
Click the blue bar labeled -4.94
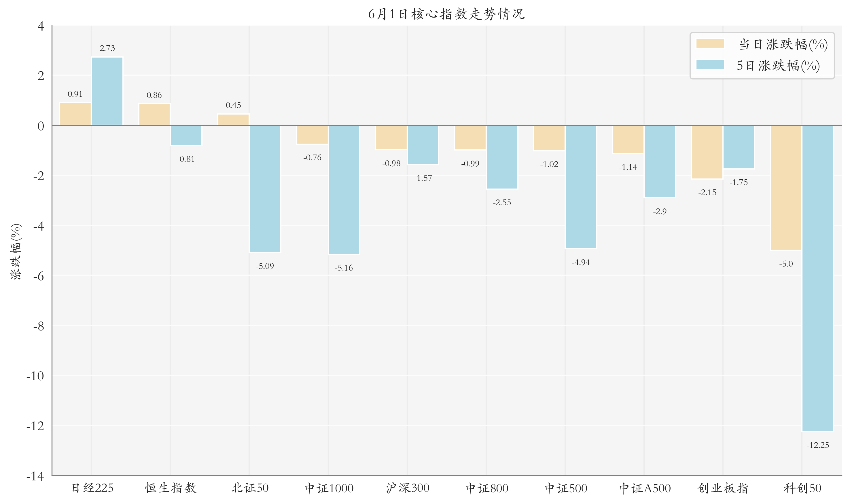581,187
